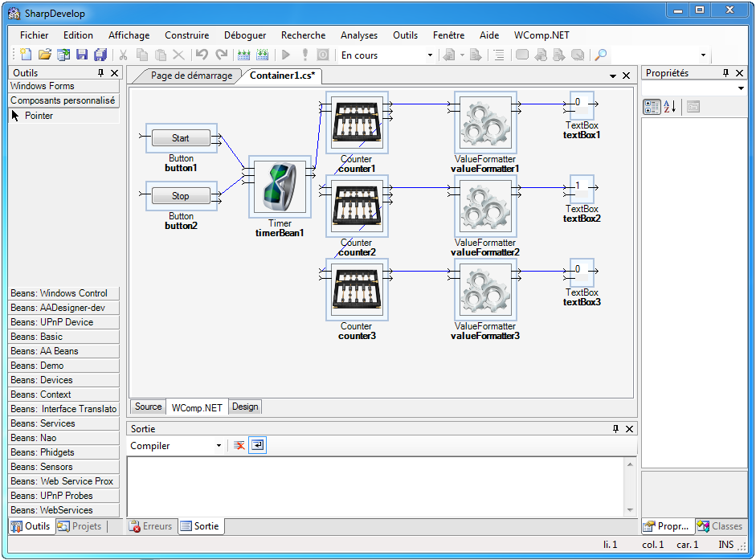
Task: Open the Analyses menu
Action: [x=359, y=35]
